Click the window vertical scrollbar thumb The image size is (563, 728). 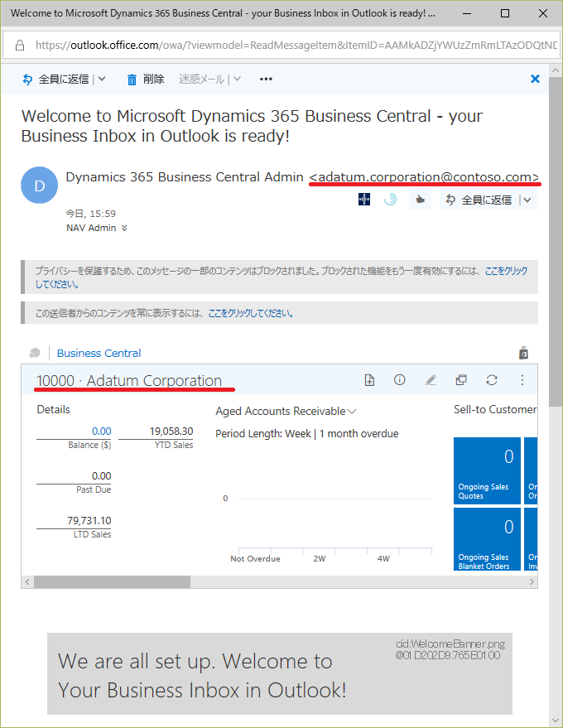click(555, 242)
